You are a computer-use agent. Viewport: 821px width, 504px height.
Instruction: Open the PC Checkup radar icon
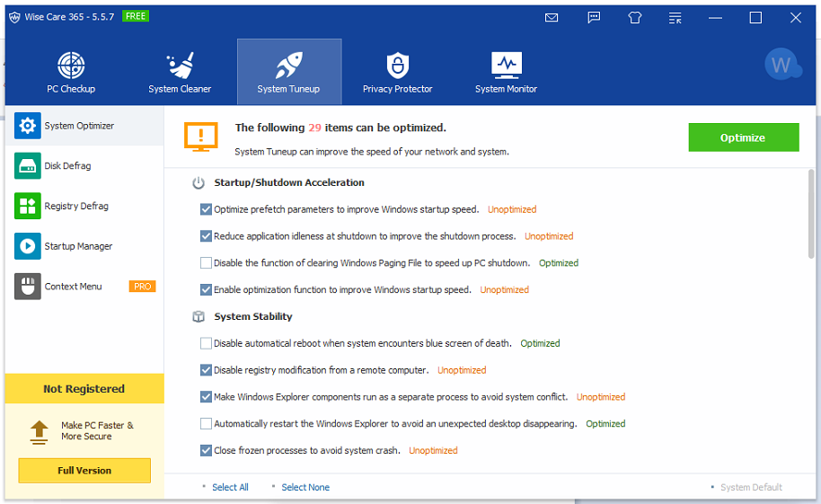coord(71,65)
